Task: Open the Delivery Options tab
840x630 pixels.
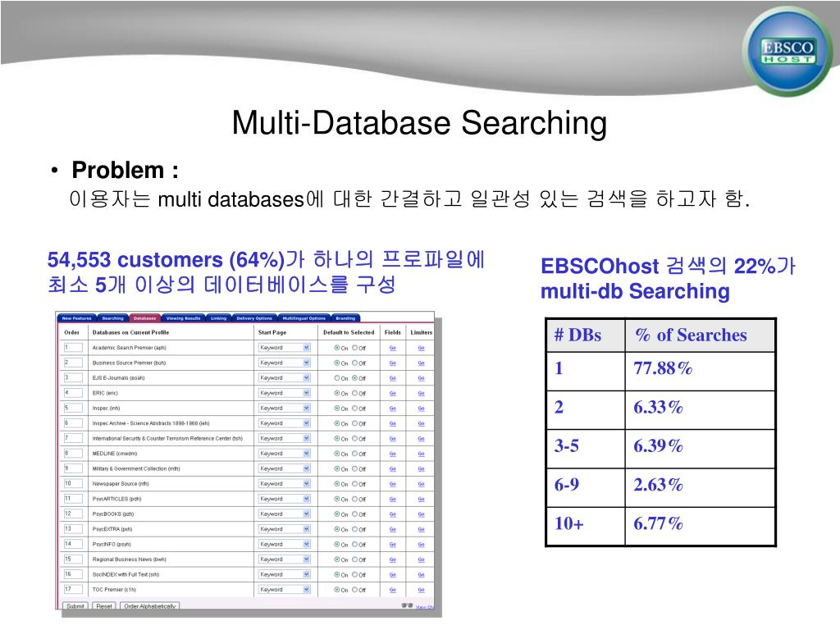Action: 254,318
